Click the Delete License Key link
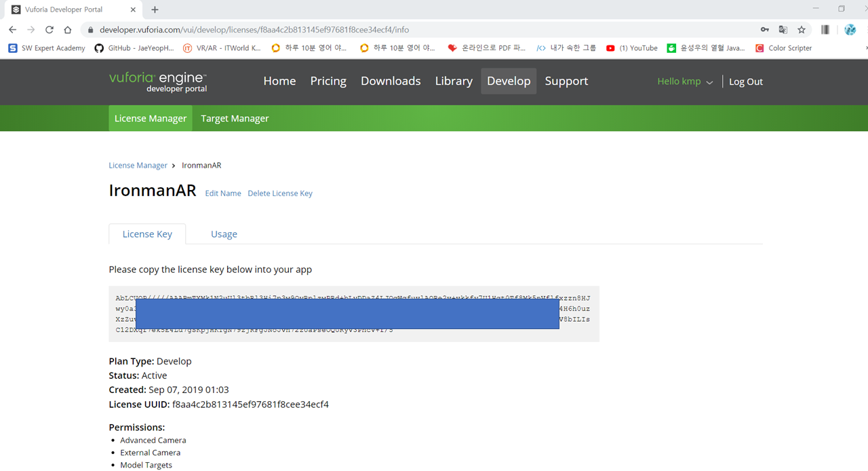This screenshot has height=471, width=868. 280,193
